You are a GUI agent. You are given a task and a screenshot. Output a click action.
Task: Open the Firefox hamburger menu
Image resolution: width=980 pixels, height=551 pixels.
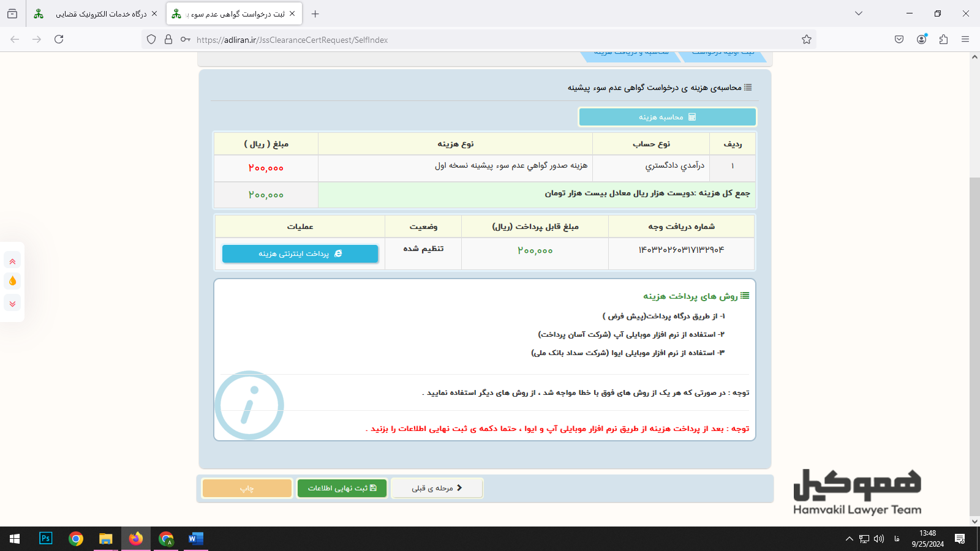[x=965, y=39]
